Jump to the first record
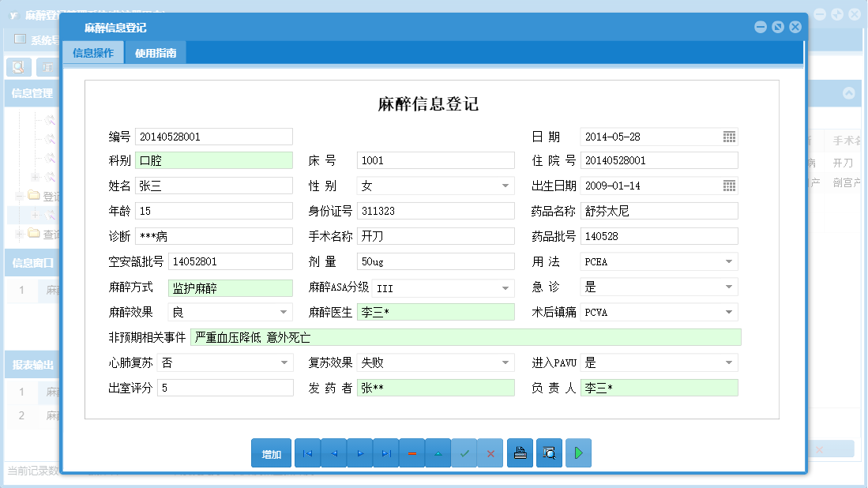The image size is (868, 488). (307, 453)
